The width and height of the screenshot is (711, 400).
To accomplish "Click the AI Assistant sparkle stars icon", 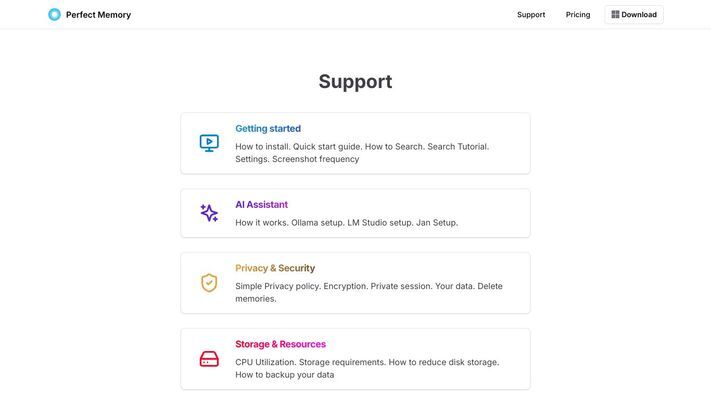I will point(209,213).
